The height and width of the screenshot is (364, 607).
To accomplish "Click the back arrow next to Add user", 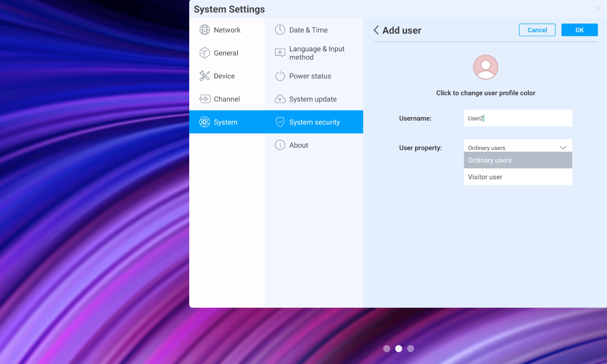I will (x=376, y=30).
